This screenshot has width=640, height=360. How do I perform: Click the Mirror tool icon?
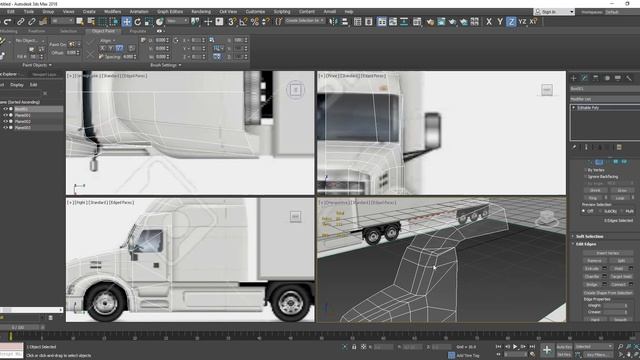[333, 22]
